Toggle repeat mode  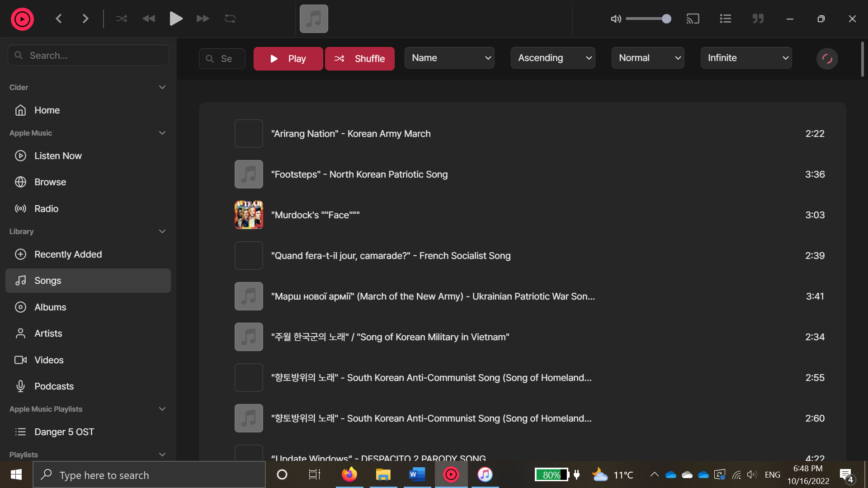230,19
